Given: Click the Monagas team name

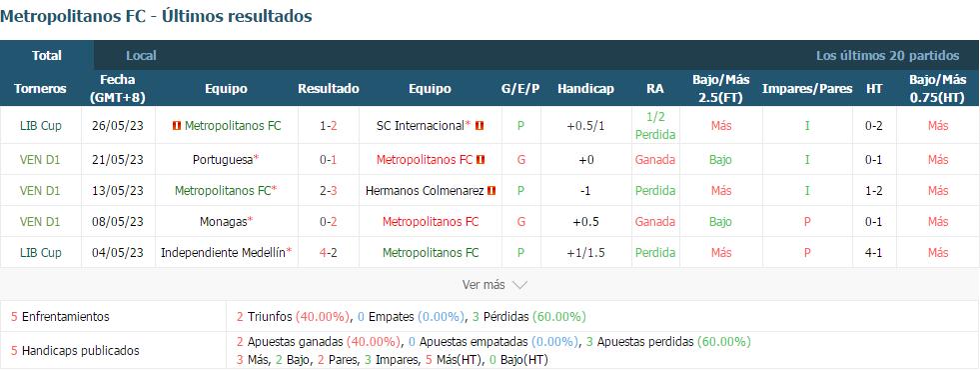Looking at the screenshot, I should coord(223,221).
